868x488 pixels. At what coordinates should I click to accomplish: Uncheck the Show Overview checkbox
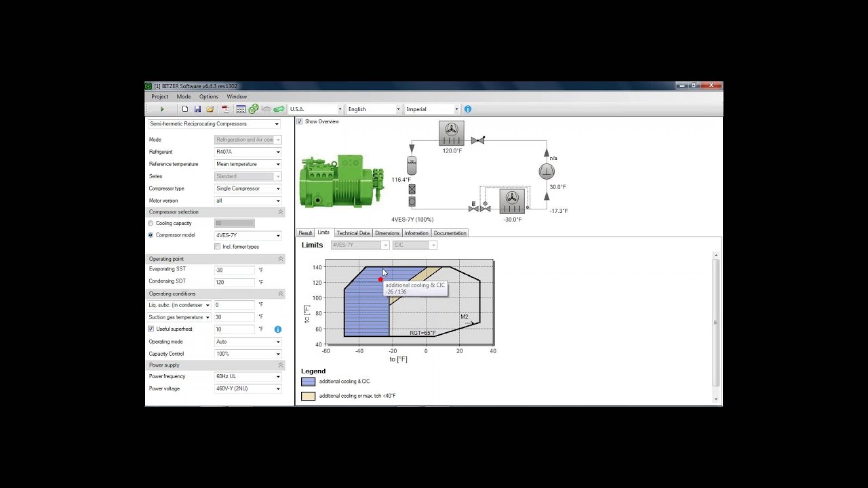(x=300, y=121)
